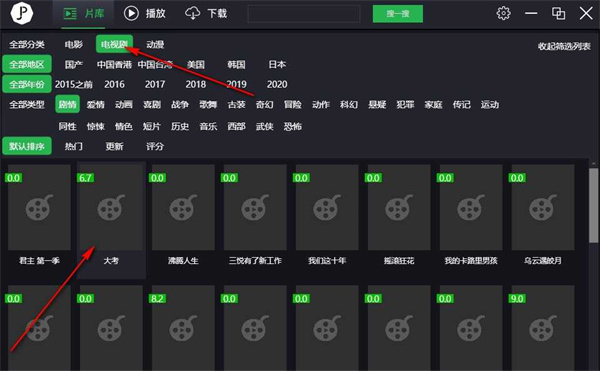The image size is (600, 371).
Task: Focus the search input field
Action: (304, 14)
